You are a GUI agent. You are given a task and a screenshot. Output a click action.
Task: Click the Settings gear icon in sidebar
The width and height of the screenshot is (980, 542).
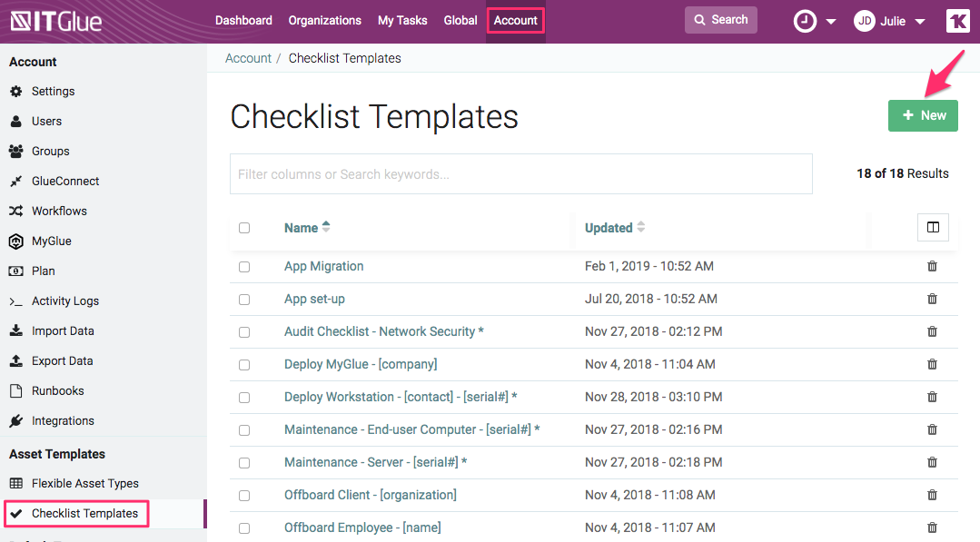(x=16, y=91)
